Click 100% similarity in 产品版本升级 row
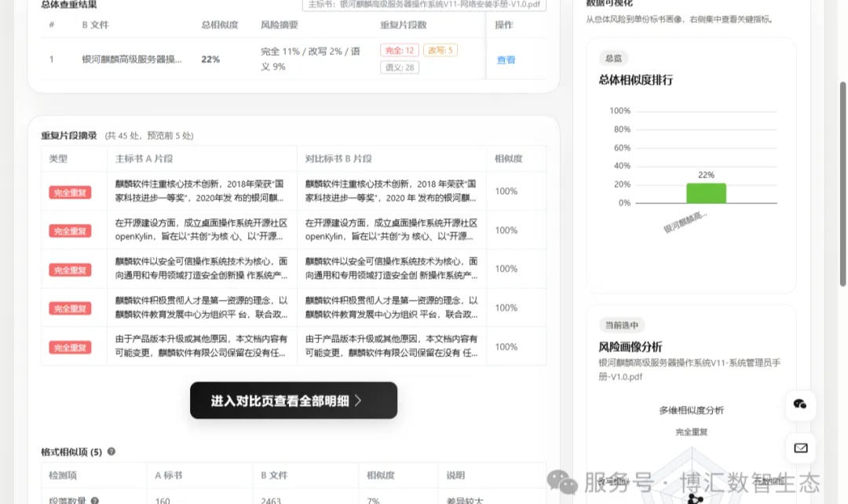This screenshot has height=504, width=848. coord(506,347)
